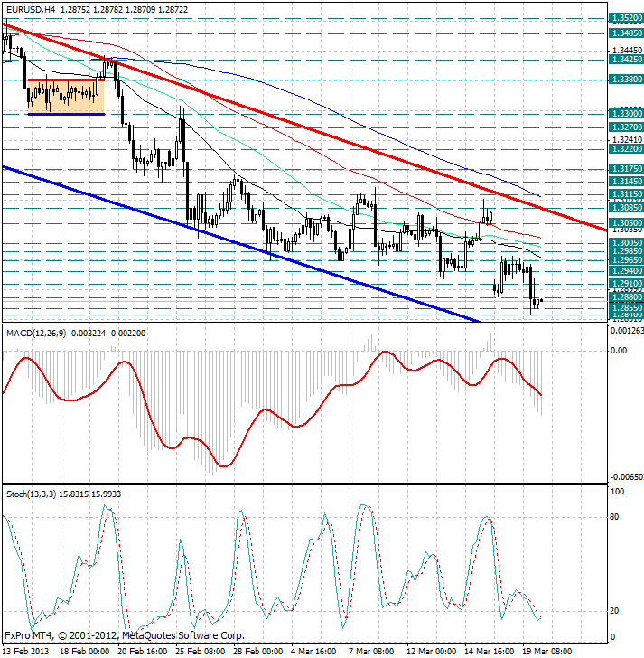Screen dimensions: 644x658
Task: Click the 12 Mar 00:00 date label
Action: tap(432, 651)
